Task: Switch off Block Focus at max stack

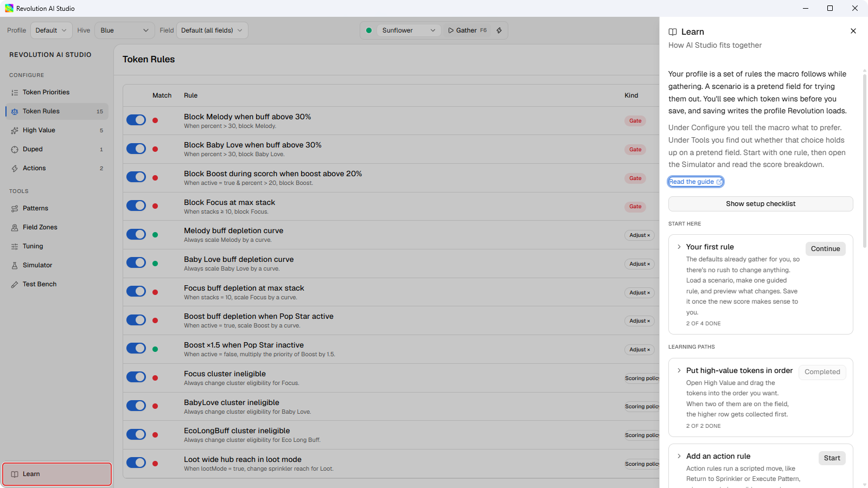Action: click(136, 206)
